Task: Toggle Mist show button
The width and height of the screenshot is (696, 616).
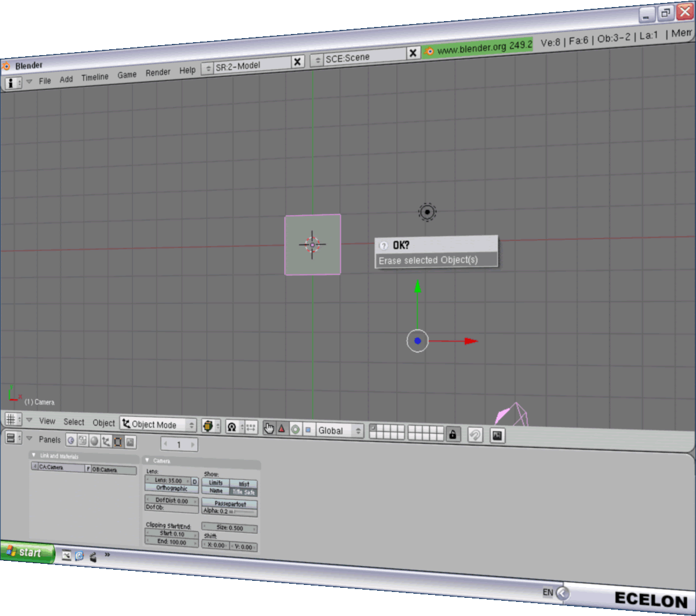Action: coord(244,484)
